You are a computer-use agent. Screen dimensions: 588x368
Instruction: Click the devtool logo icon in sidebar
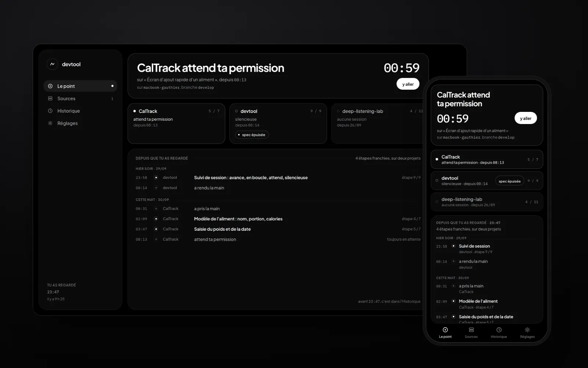[52, 64]
